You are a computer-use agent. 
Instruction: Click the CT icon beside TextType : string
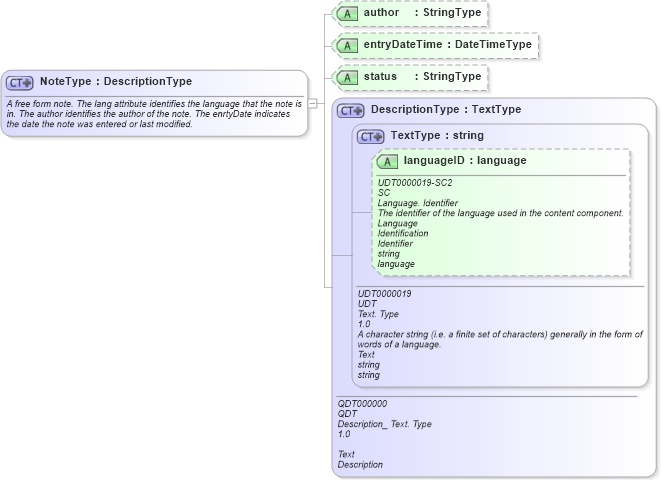point(371,137)
